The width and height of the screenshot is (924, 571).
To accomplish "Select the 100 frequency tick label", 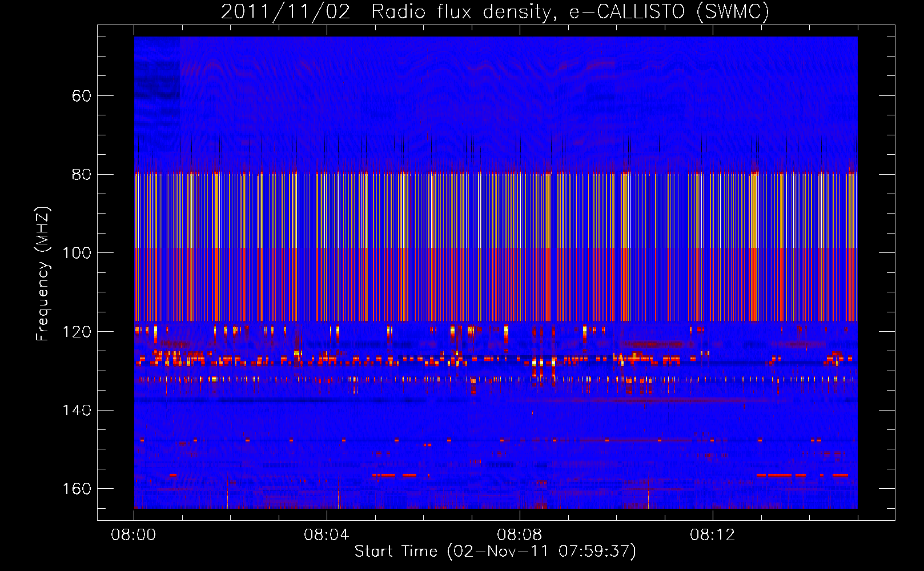I will 77,253.
